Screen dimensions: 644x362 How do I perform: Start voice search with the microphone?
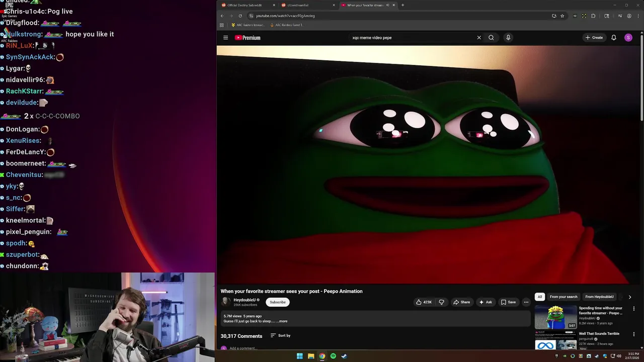coord(508,38)
